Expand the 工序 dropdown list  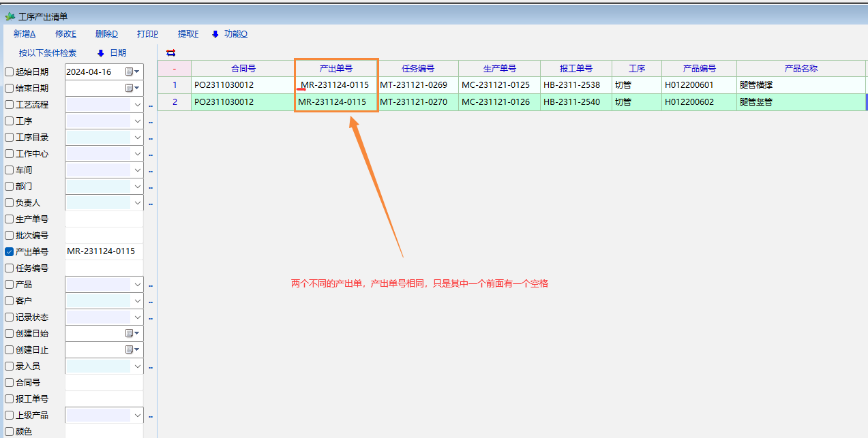(137, 121)
